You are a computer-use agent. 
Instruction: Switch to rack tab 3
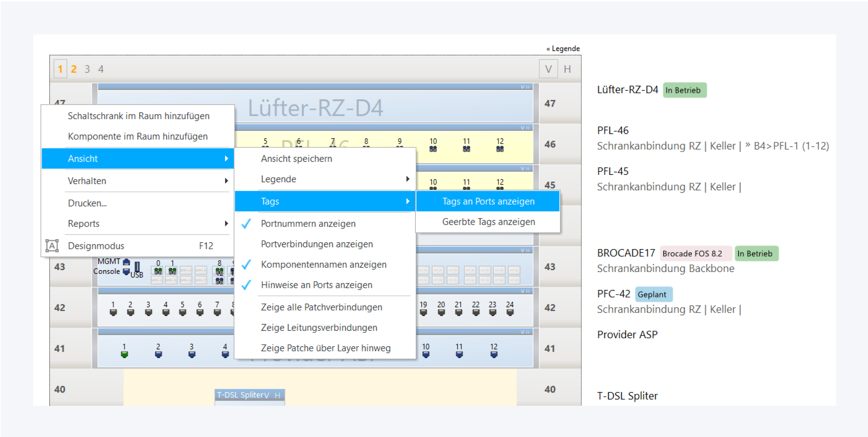[87, 69]
